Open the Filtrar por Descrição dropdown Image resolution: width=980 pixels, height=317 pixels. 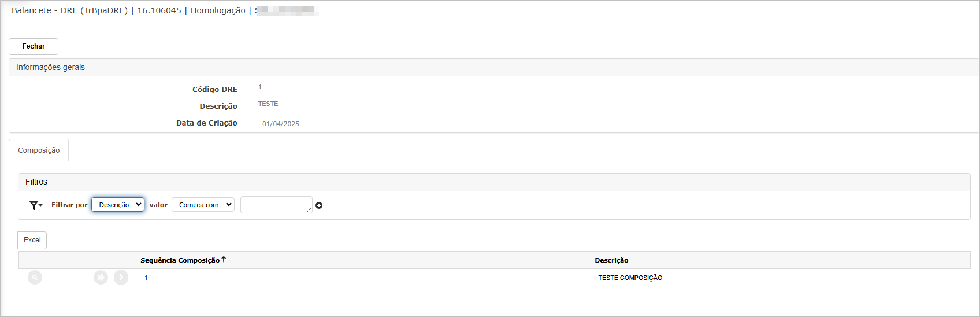pyautogui.click(x=118, y=205)
